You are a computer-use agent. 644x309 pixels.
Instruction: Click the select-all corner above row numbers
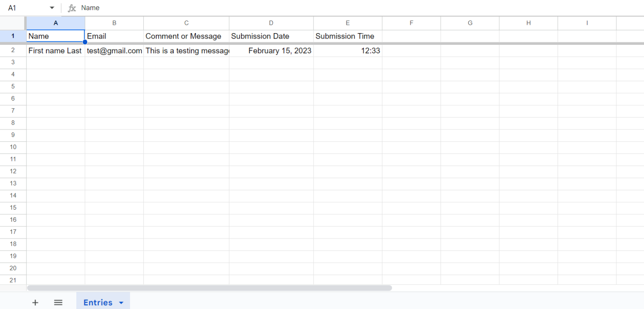pyautogui.click(x=13, y=23)
